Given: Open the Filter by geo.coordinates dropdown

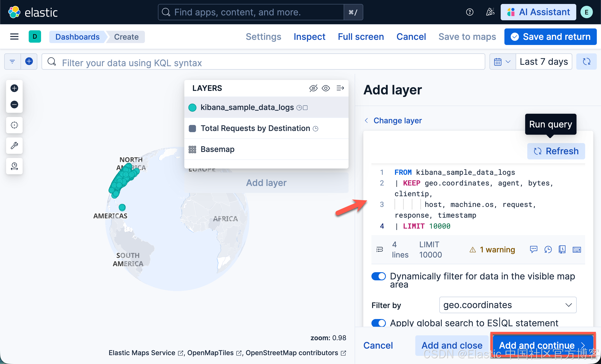Looking at the screenshot, I should point(508,305).
